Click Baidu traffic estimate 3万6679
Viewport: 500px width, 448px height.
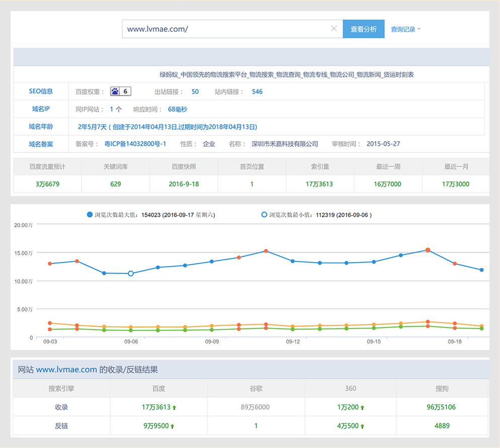pos(47,184)
